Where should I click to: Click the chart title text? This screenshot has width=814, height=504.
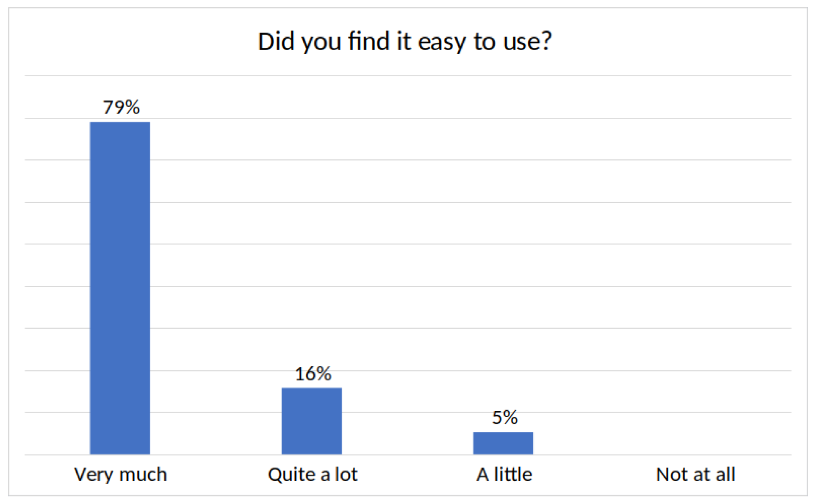[404, 42]
